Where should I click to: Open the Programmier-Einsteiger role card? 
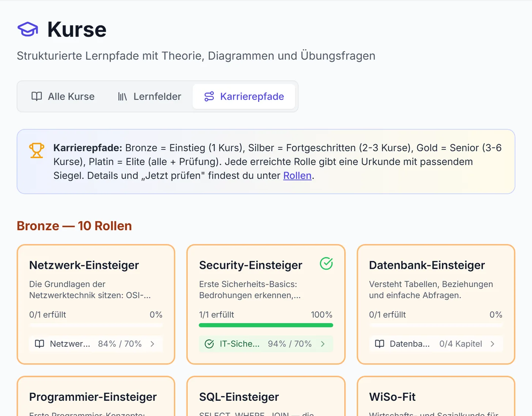(x=96, y=396)
